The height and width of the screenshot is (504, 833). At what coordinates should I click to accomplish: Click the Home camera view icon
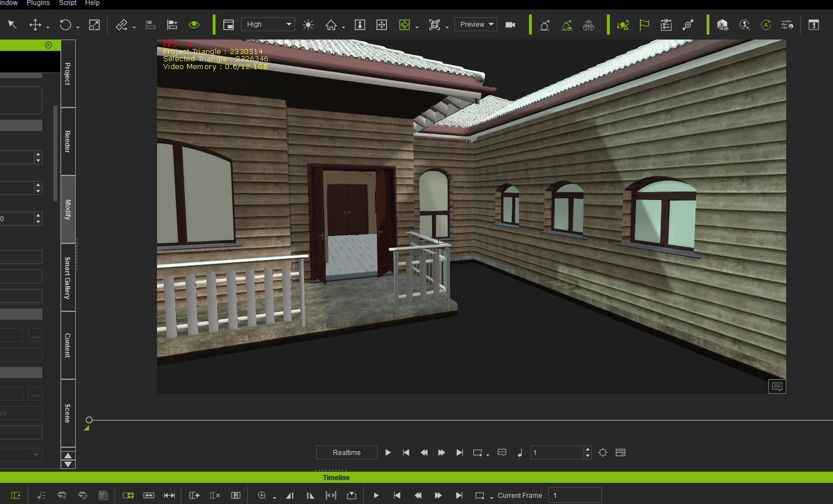[x=331, y=25]
